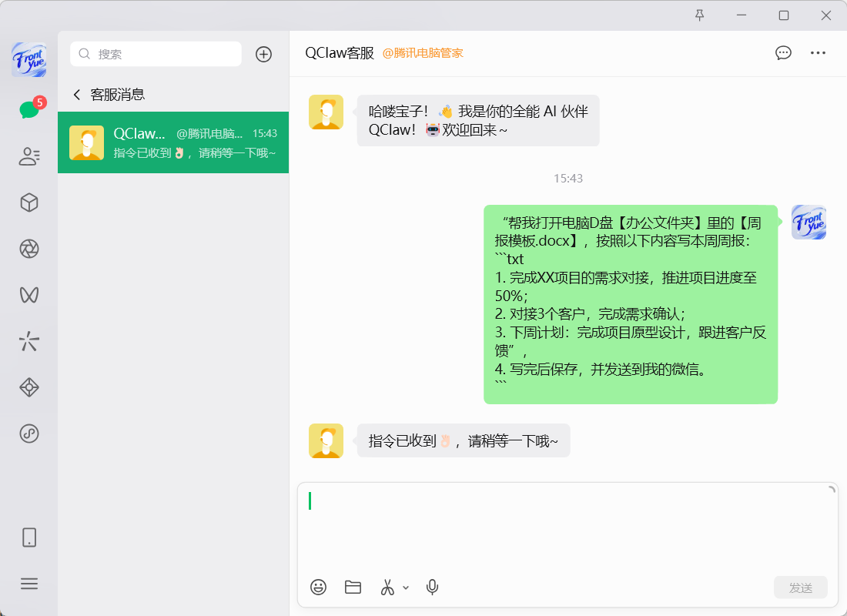Focus the 搜索 search field
Image resolution: width=847 pixels, height=616 pixels.
(x=156, y=54)
